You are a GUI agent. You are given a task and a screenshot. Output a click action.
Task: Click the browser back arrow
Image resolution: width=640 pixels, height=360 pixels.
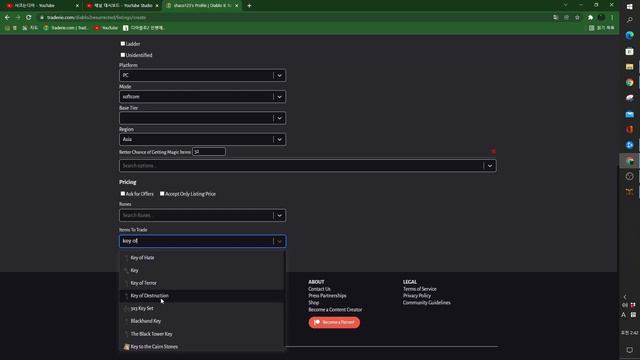click(7, 18)
